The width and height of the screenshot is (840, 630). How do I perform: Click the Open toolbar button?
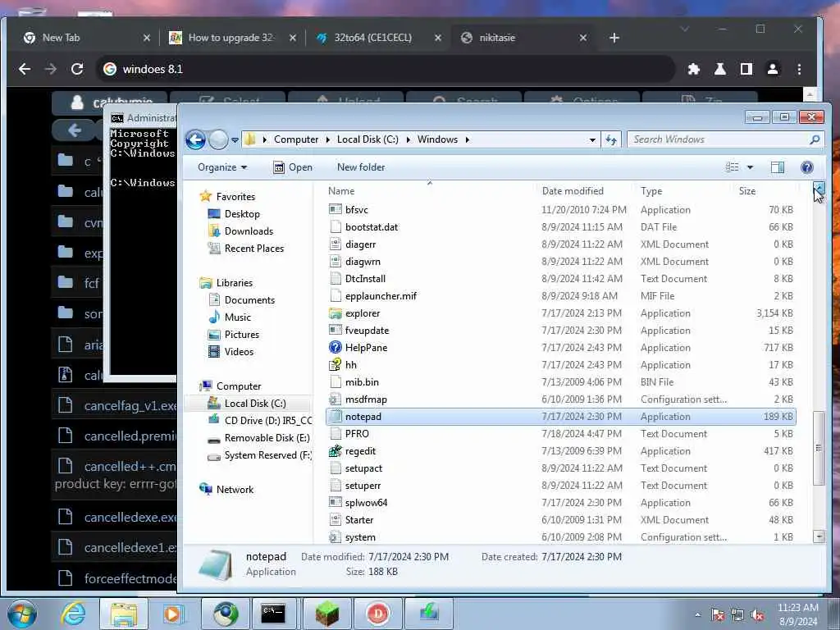point(293,167)
